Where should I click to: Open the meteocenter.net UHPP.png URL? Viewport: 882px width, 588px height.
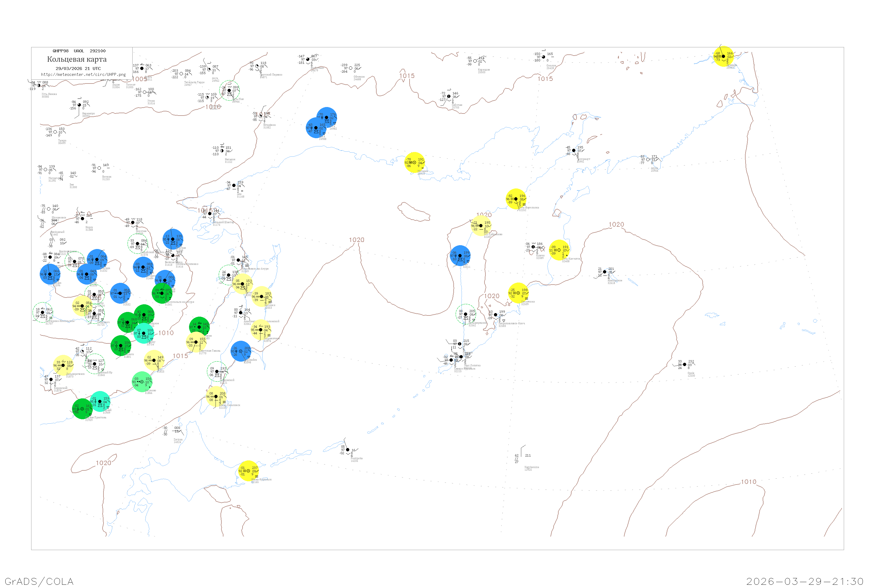[x=83, y=75]
